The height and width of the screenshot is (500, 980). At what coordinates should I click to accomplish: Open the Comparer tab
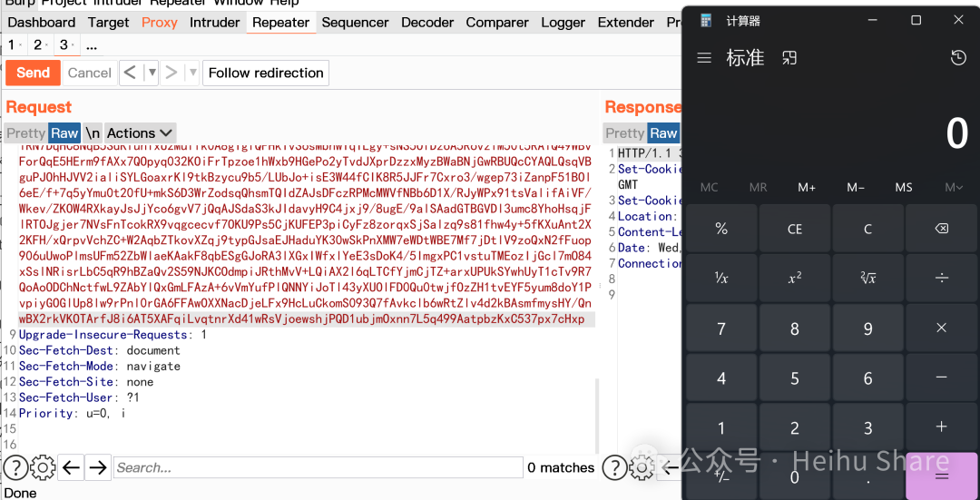click(x=497, y=23)
